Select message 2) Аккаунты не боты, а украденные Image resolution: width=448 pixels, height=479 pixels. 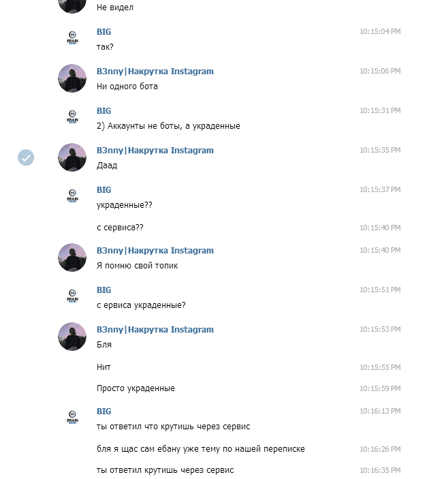(x=168, y=126)
